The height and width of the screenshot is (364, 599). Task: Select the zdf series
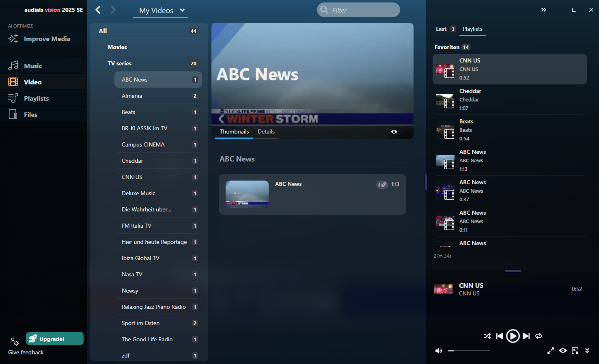pos(158,355)
